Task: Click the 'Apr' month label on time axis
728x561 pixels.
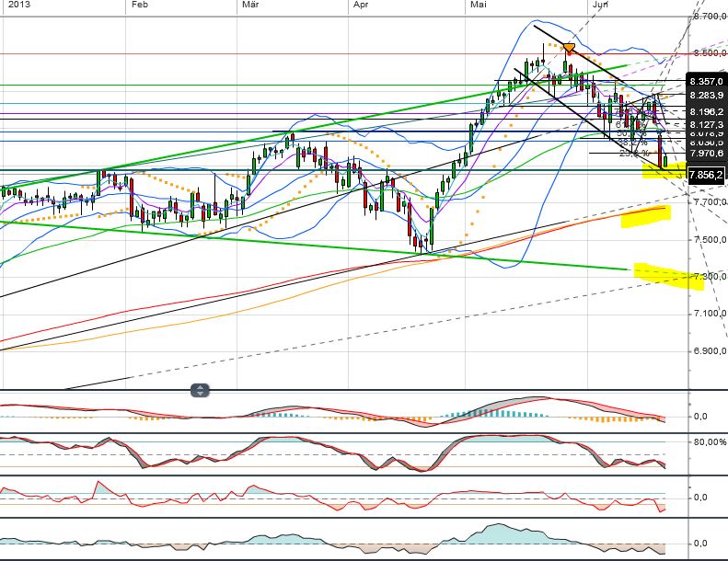Action: coord(361,5)
